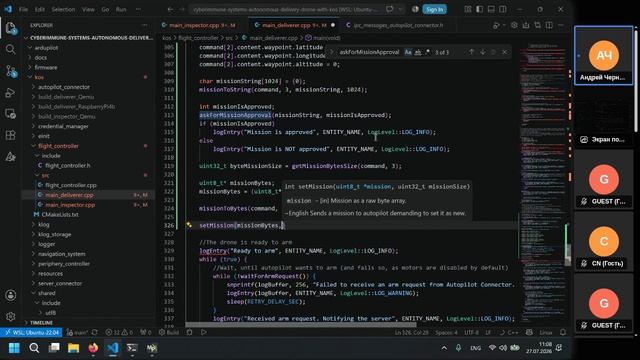
Task: Click the Ln 326 cursor position indicator
Action: [411, 332]
